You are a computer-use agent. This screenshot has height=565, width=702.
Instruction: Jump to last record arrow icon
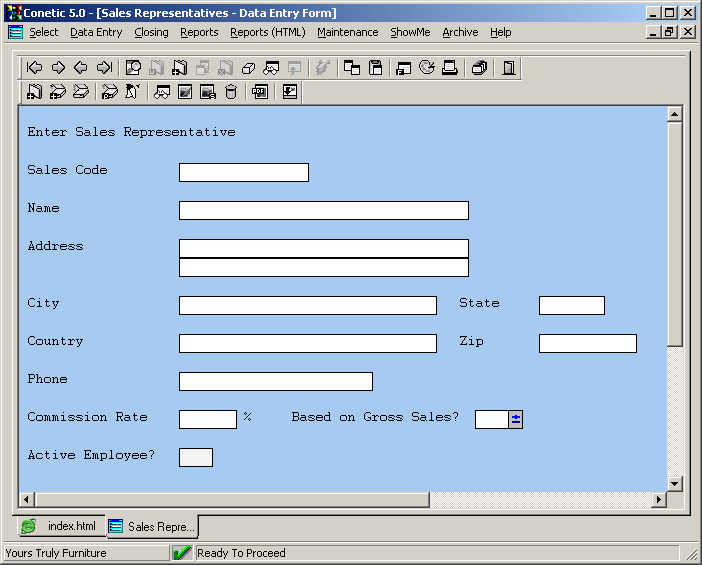104,68
